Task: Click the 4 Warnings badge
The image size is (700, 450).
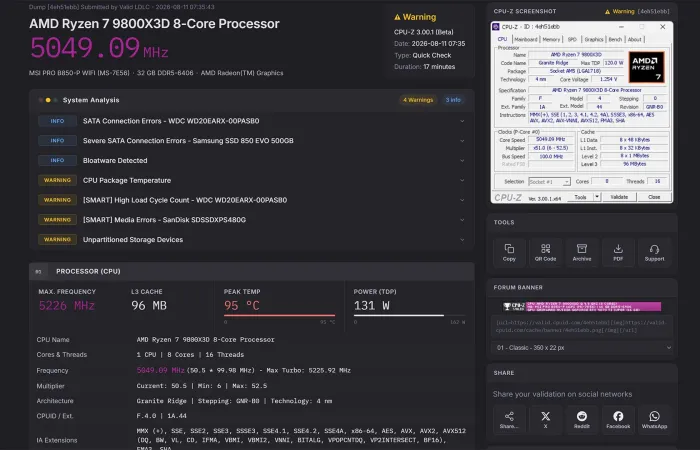Action: (x=418, y=100)
